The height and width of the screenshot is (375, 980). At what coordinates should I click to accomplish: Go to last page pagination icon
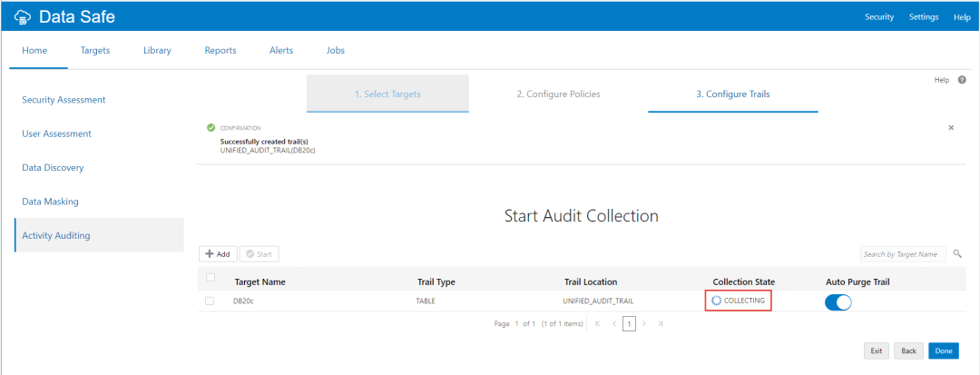point(661,323)
